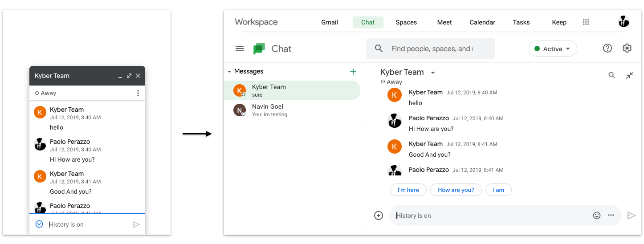Viewport: 644px width, 244px height.
Task: Click the send arrow in Workspace chat
Action: click(631, 216)
